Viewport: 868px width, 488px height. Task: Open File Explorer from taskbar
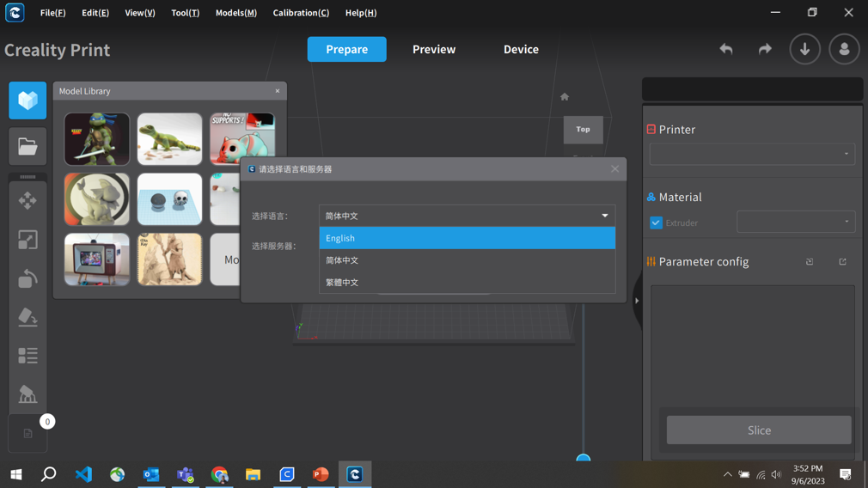(x=253, y=474)
